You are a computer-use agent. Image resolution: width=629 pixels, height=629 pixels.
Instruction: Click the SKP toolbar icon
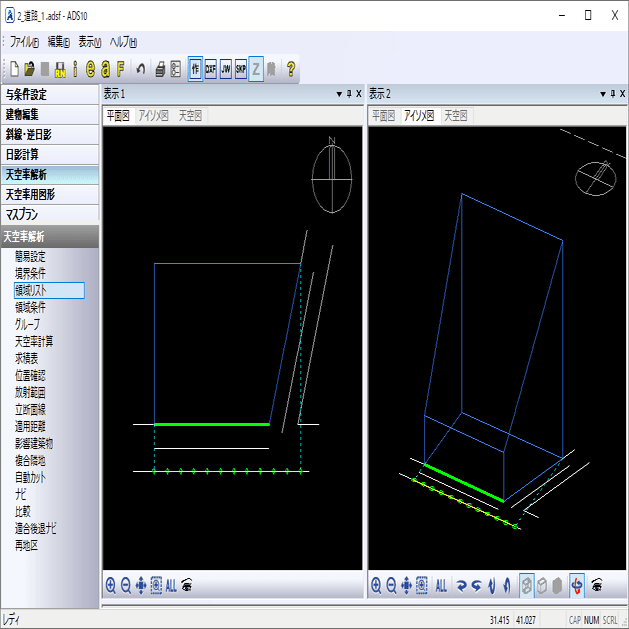tap(241, 69)
